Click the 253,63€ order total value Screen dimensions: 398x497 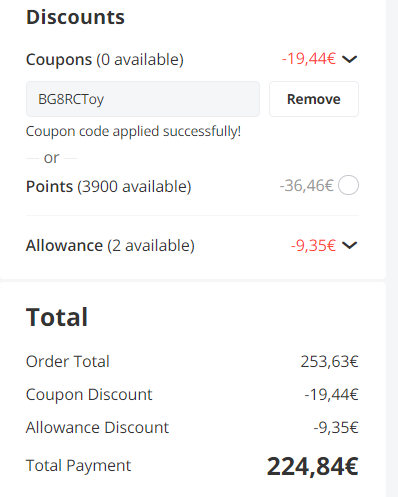329,361
